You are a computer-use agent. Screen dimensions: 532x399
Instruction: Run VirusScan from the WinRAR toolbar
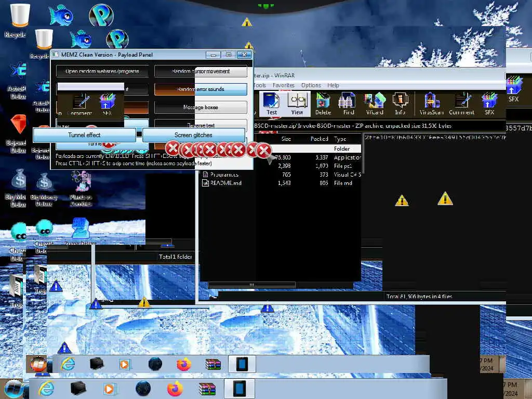(431, 103)
